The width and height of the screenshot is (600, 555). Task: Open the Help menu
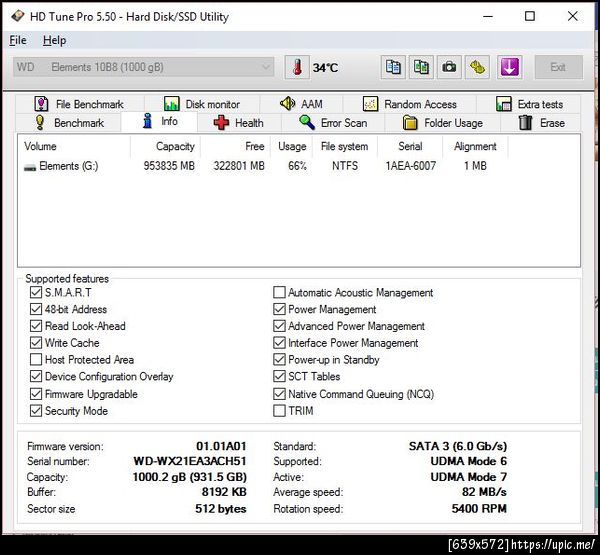coord(54,40)
